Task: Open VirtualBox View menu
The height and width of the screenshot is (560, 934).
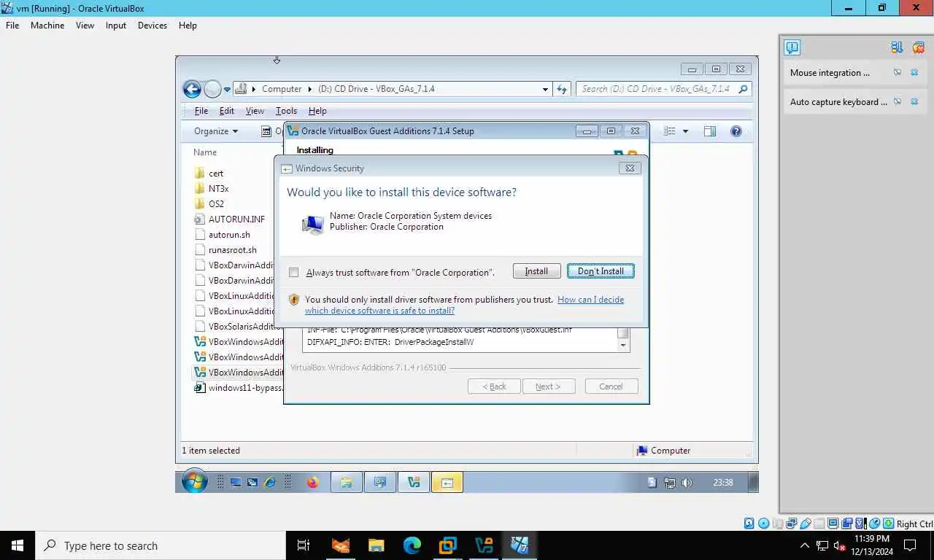Action: point(85,25)
